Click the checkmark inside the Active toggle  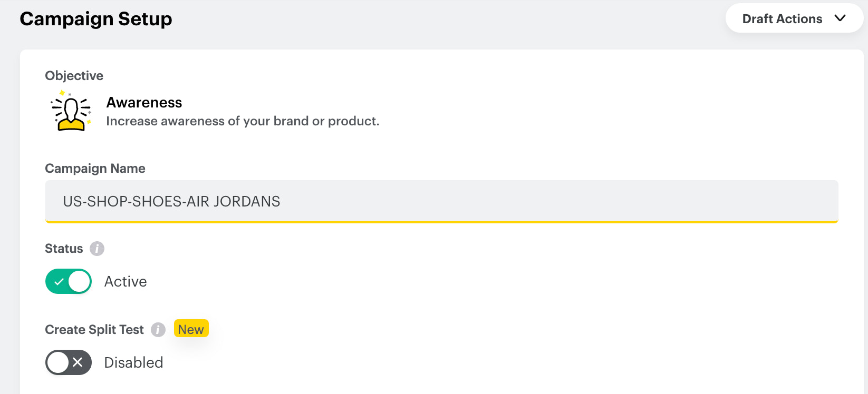click(60, 281)
